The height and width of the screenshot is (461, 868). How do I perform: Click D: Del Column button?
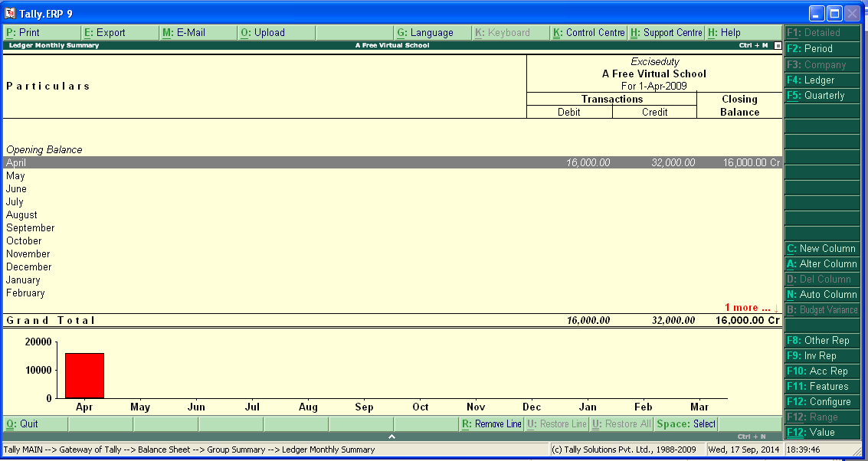point(822,279)
